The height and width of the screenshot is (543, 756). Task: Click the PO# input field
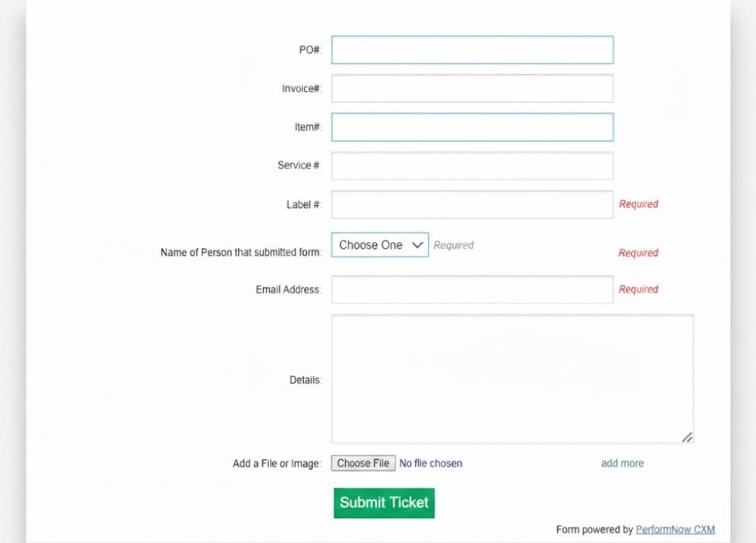click(472, 49)
